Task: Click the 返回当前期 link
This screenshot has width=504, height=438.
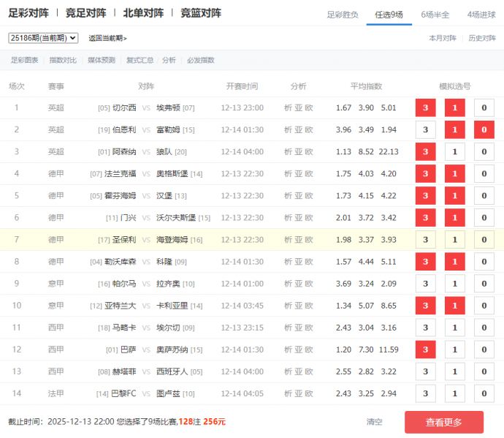Action: (107, 38)
